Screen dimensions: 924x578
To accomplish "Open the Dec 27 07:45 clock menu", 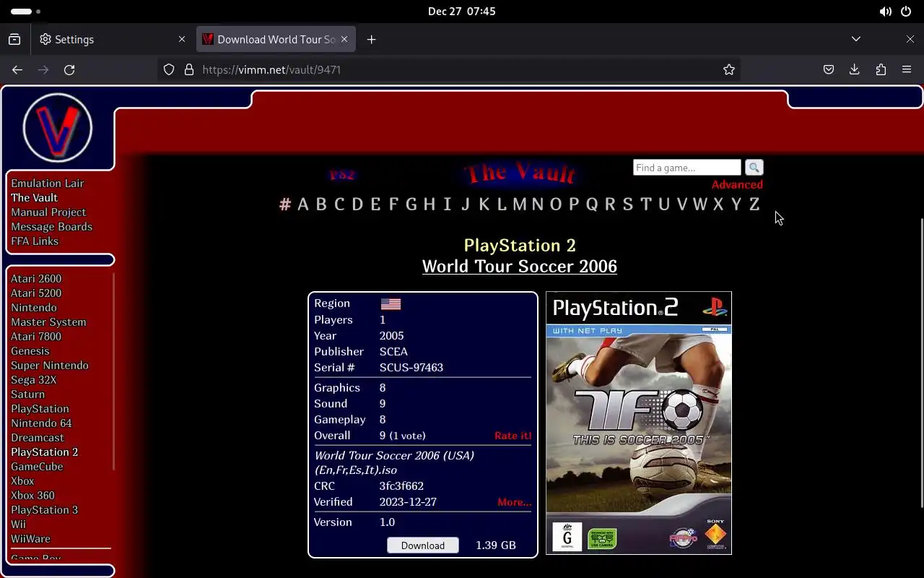I will click(462, 12).
